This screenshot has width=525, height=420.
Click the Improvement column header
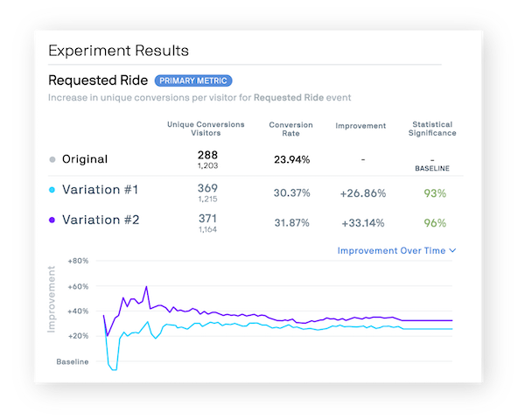pyautogui.click(x=360, y=126)
